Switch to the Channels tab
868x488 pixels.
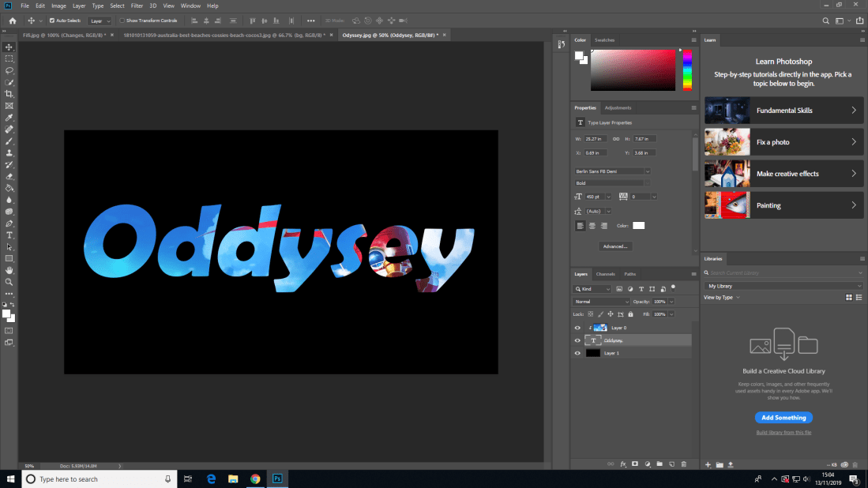pos(605,274)
